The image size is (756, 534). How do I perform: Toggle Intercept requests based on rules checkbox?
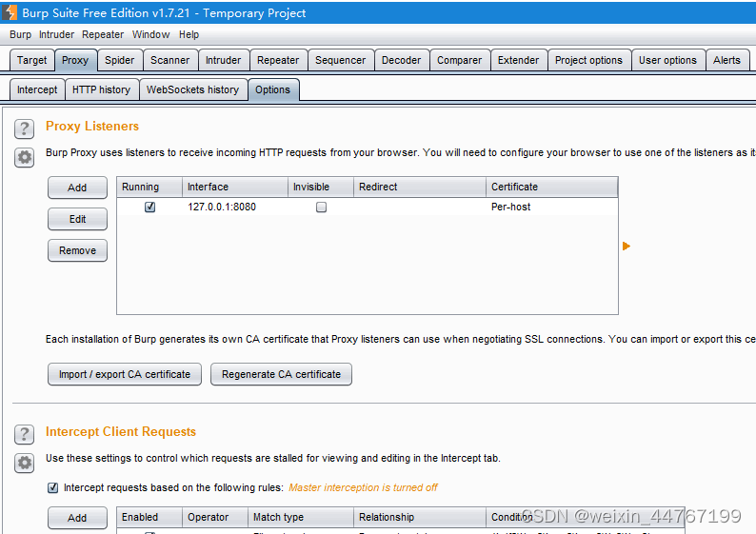click(53, 487)
